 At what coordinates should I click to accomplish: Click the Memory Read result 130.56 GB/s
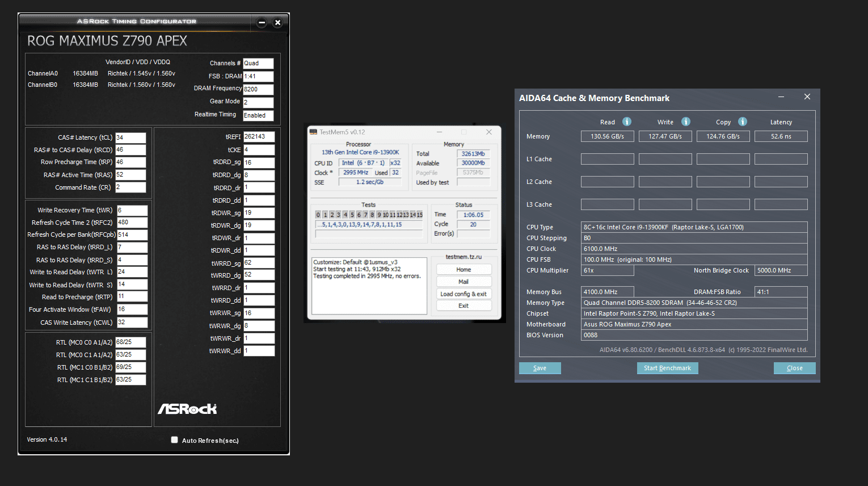607,136
